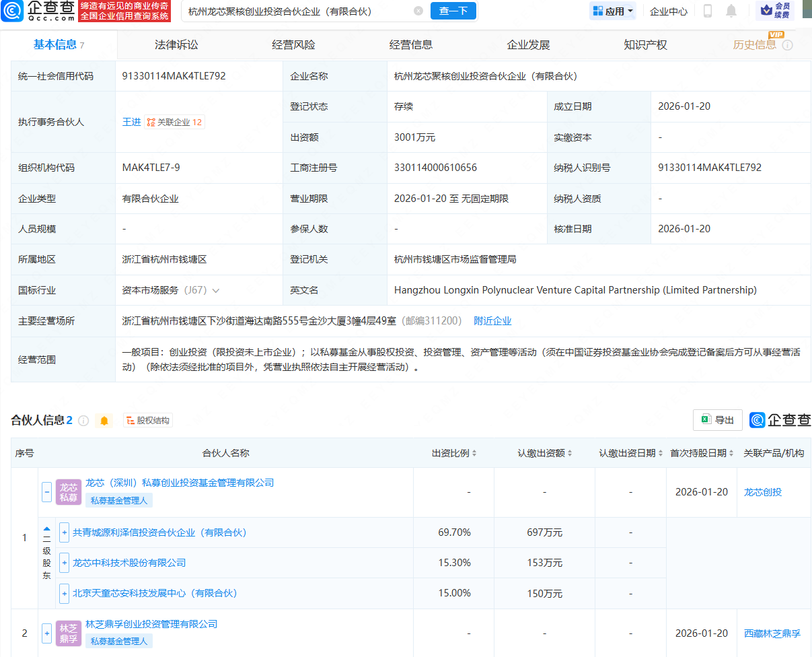812x657 pixels.
Task: Expand the J67 industry classification chevron
Action: 215,290
